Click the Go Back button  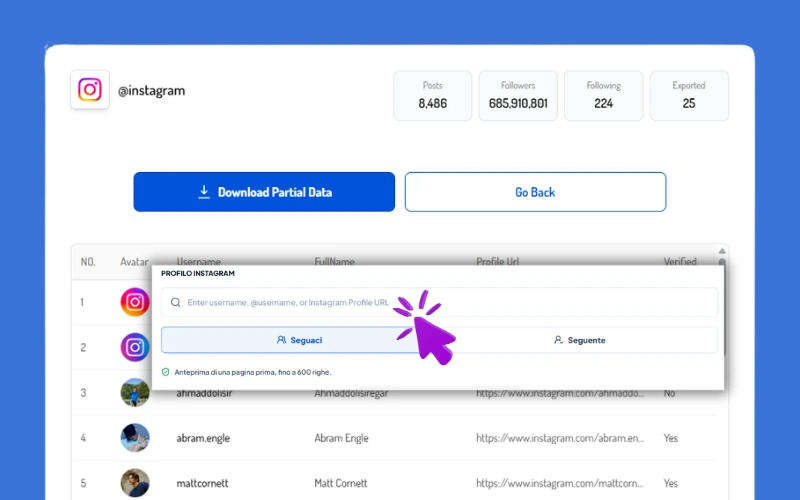pyautogui.click(x=535, y=192)
